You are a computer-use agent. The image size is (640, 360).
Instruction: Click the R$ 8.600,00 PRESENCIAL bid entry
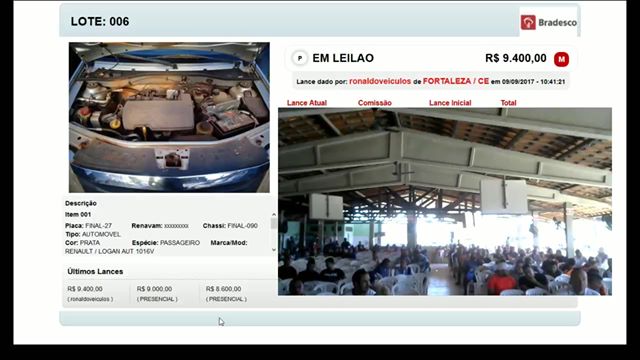[x=226, y=293]
